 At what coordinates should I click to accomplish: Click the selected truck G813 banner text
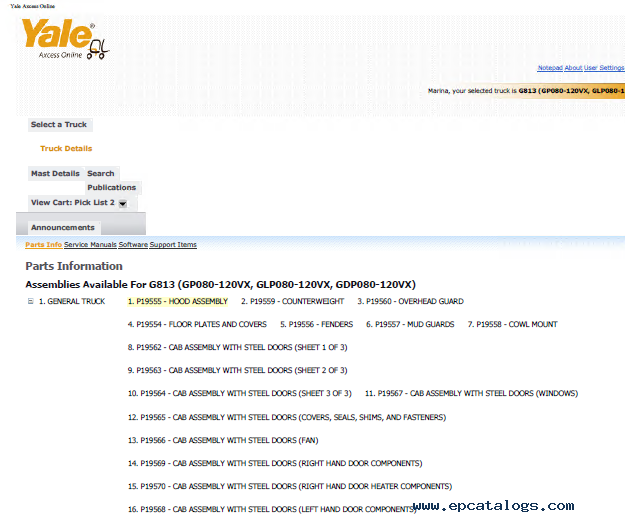526,91
